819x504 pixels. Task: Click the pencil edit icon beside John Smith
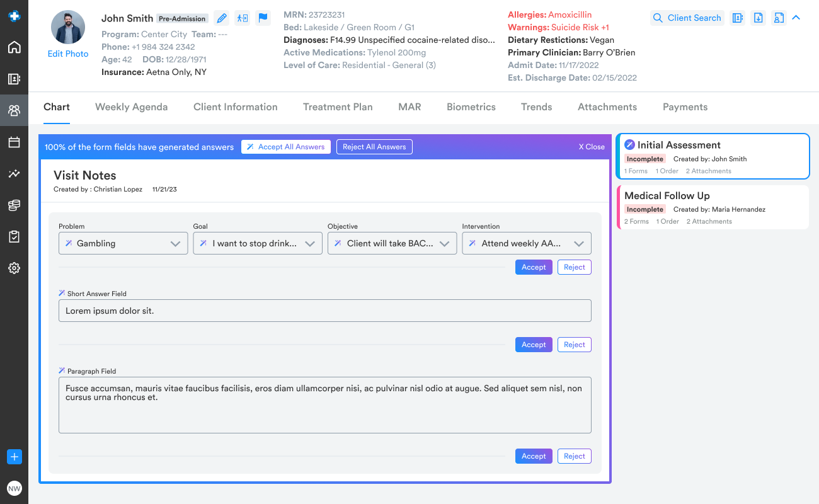(x=221, y=18)
